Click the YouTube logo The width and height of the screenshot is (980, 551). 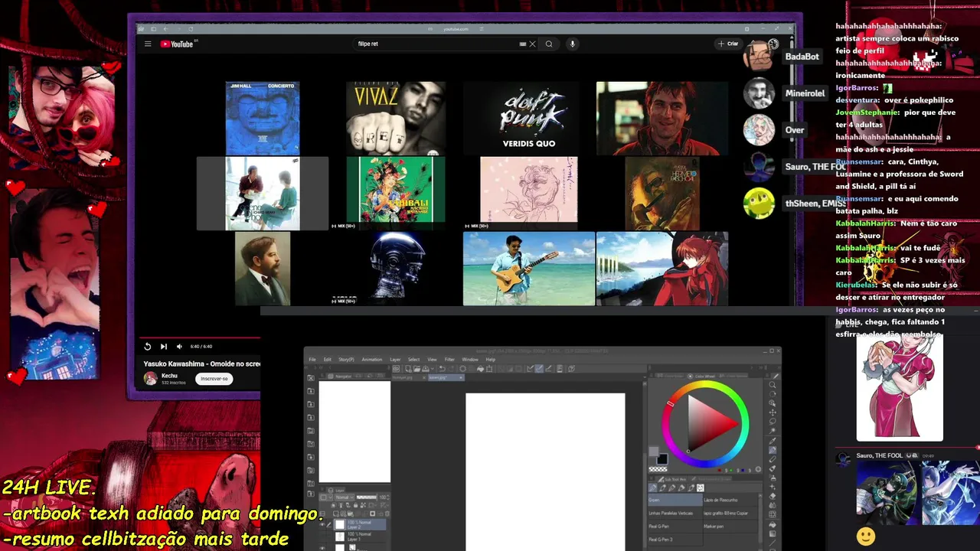coord(177,44)
